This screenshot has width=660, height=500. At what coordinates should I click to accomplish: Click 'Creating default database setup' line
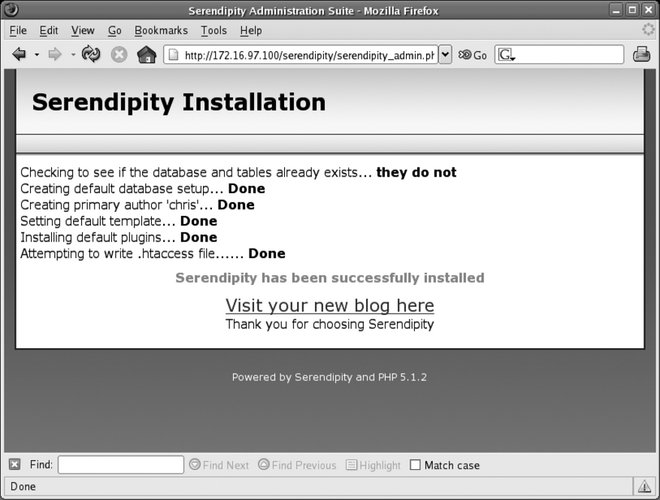(143, 189)
